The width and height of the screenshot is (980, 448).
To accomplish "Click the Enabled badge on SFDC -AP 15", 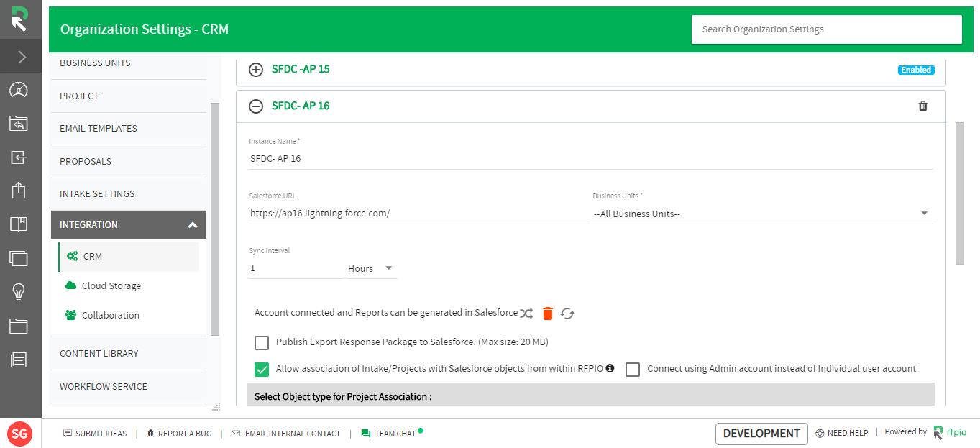I will pyautogui.click(x=916, y=70).
